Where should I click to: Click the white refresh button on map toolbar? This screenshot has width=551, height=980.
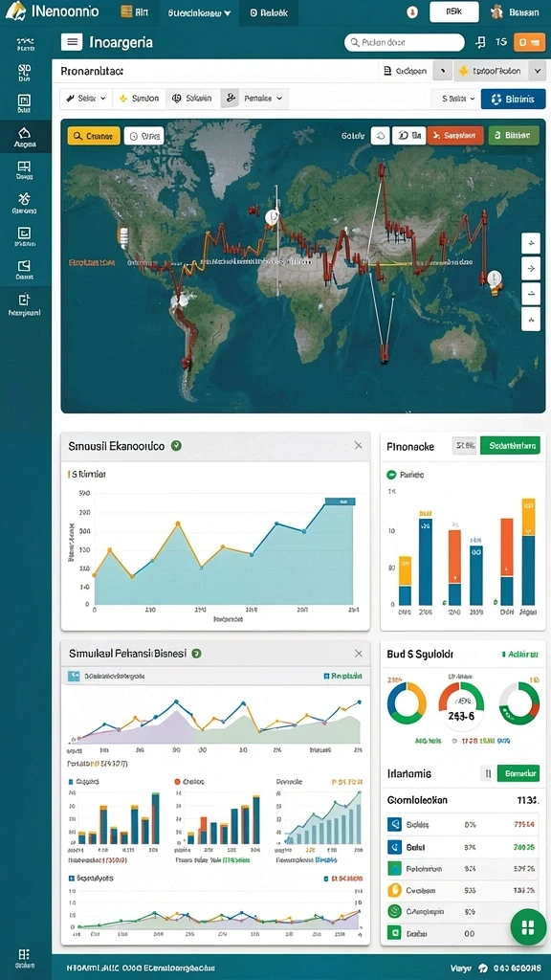[381, 135]
